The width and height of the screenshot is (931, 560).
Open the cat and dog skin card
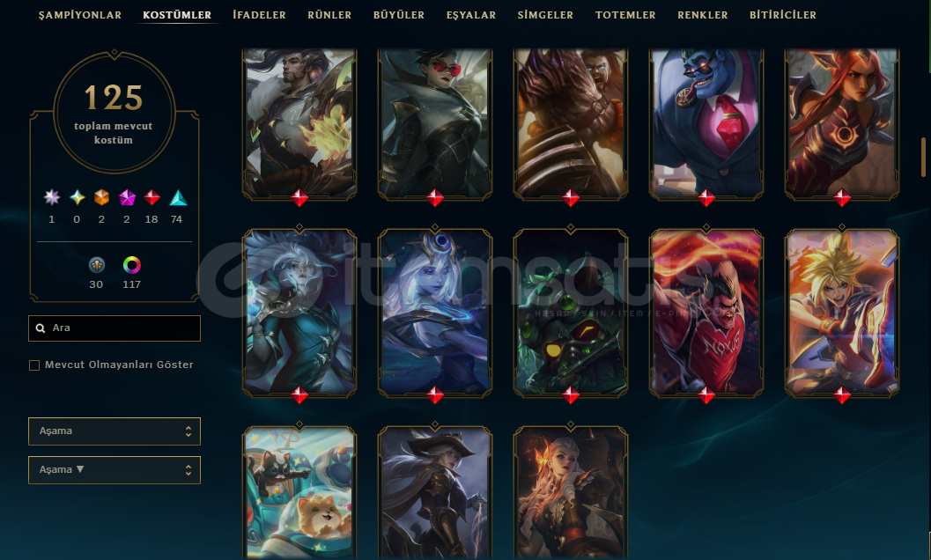[299, 493]
